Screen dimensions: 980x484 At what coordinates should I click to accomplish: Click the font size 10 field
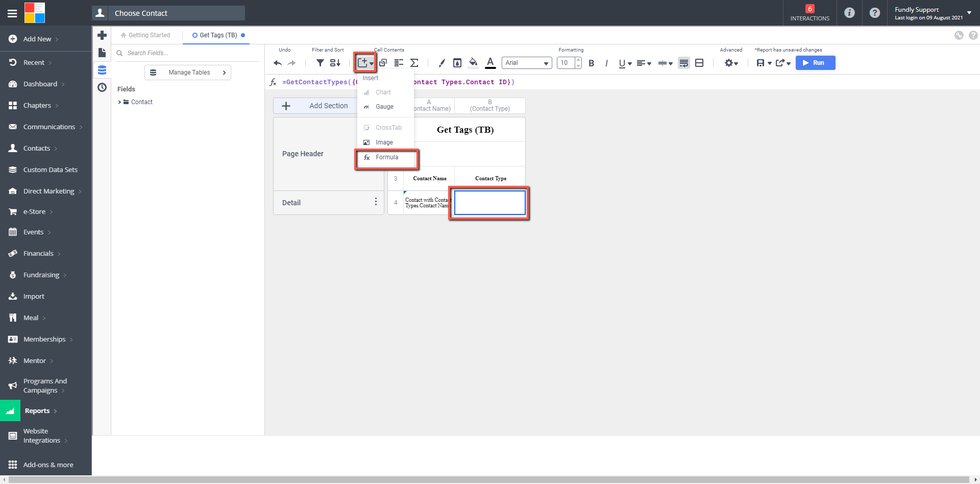point(566,63)
